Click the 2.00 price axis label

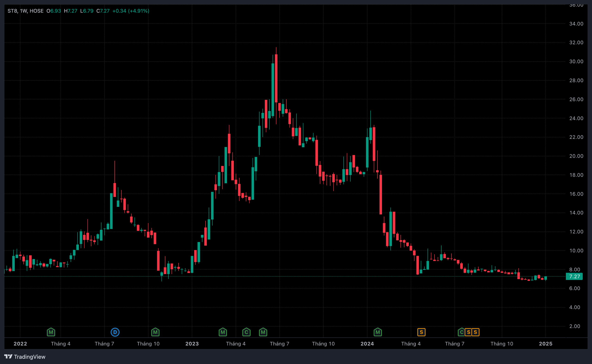click(574, 326)
